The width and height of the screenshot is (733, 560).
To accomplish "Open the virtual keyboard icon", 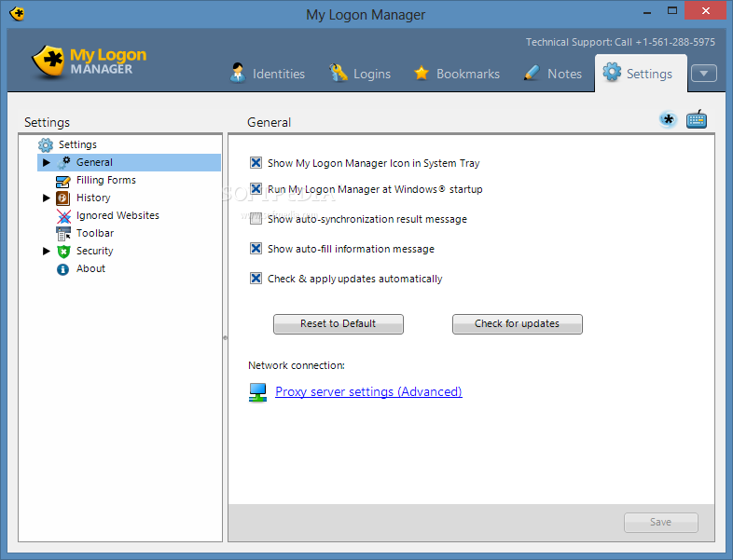I will tap(697, 119).
